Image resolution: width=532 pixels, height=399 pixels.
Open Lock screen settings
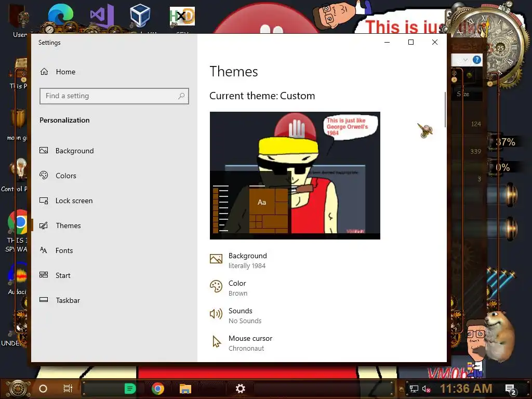click(66, 201)
